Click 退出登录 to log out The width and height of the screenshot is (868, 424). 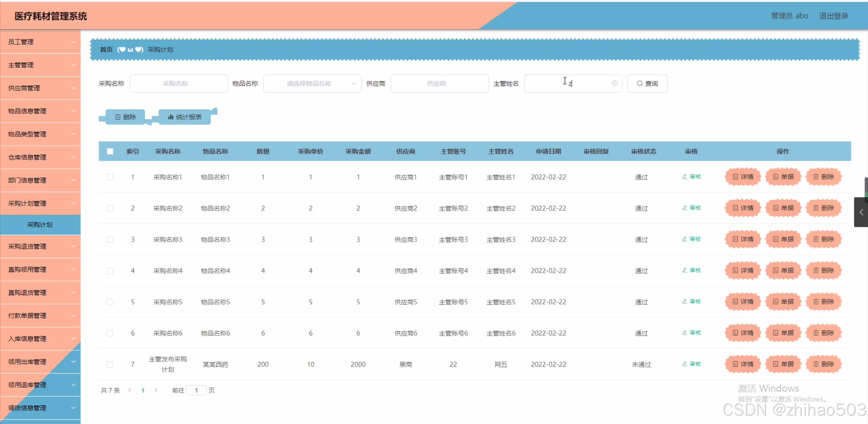click(x=833, y=16)
